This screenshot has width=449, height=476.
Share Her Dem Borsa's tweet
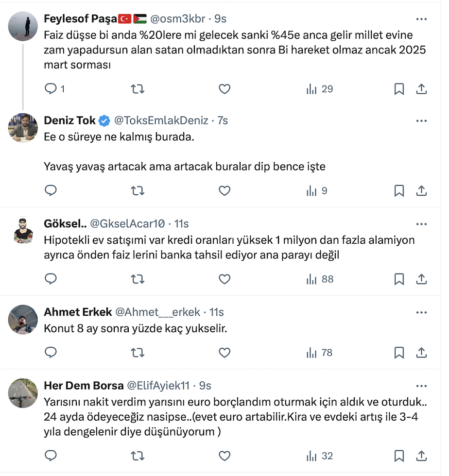coord(422,456)
